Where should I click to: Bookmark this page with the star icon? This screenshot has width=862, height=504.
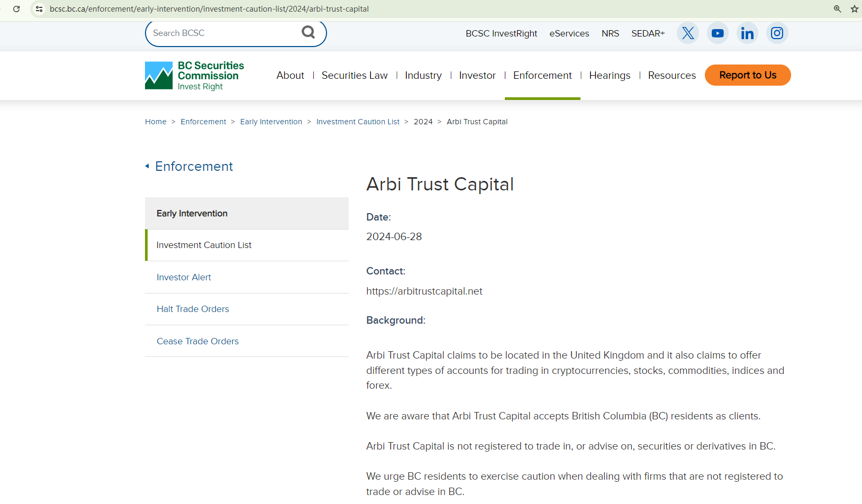pos(854,9)
